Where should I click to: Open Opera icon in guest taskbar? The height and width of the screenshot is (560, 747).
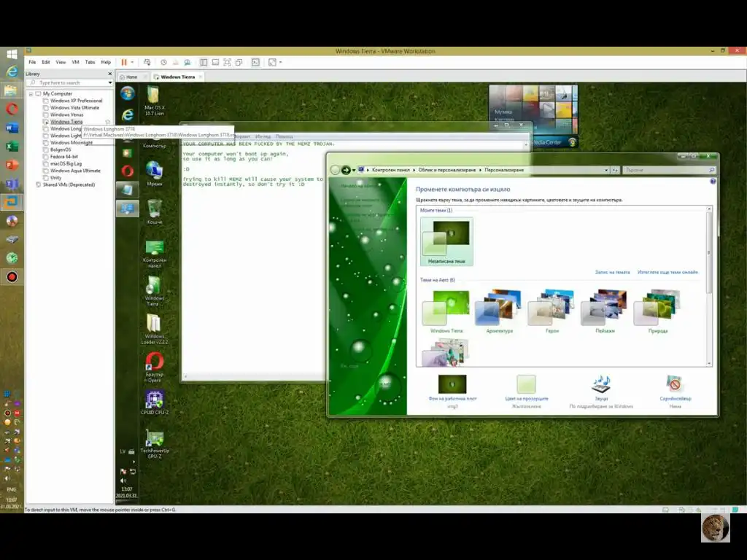click(x=127, y=171)
